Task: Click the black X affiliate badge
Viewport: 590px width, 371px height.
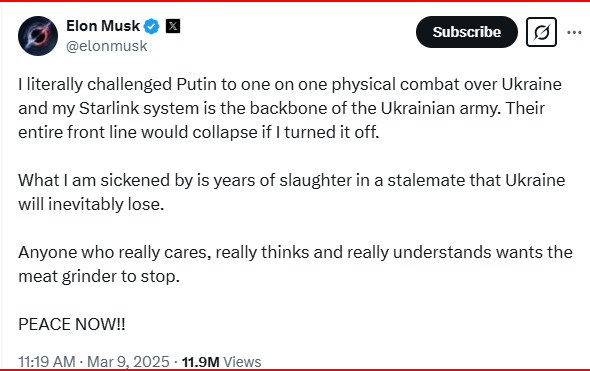Action: click(173, 26)
